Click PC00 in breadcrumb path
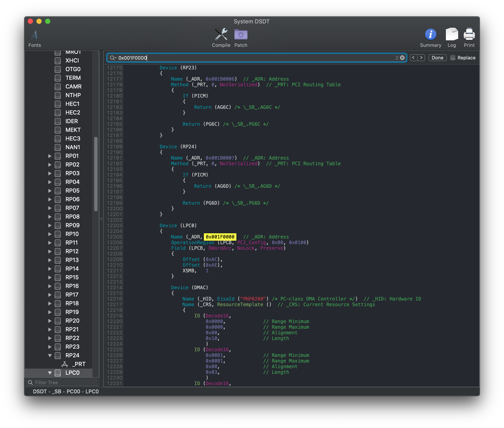The width and height of the screenshot is (504, 428). coord(73,391)
